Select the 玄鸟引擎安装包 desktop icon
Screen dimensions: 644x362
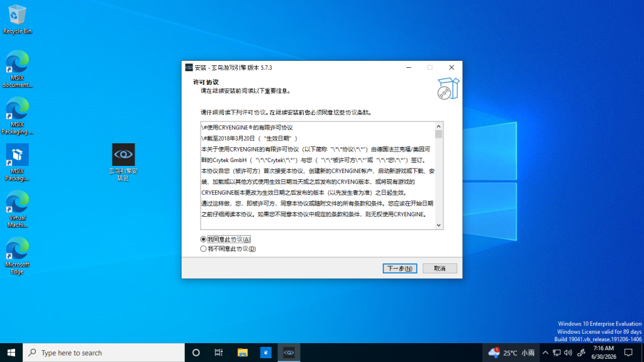pos(123,162)
